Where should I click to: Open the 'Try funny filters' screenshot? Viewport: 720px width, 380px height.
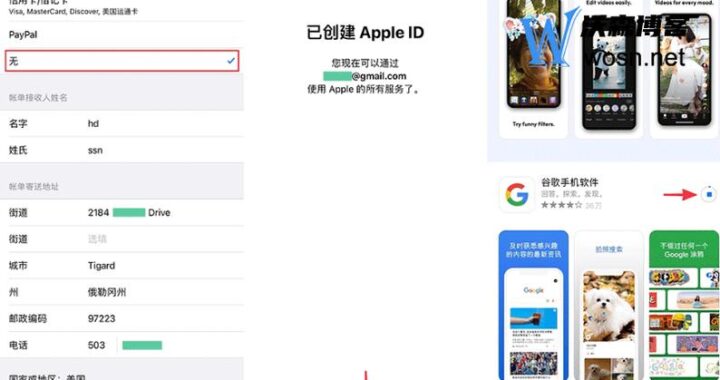click(x=533, y=69)
